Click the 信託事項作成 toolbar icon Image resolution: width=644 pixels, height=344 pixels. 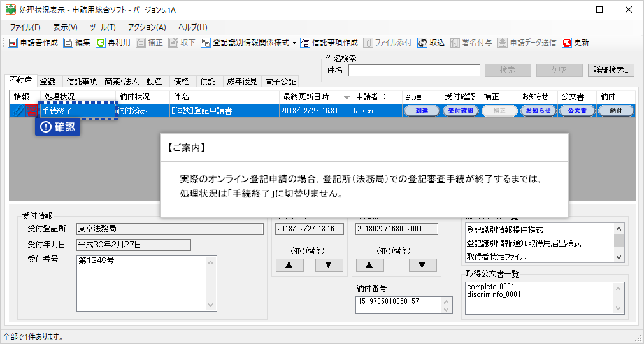[305, 43]
